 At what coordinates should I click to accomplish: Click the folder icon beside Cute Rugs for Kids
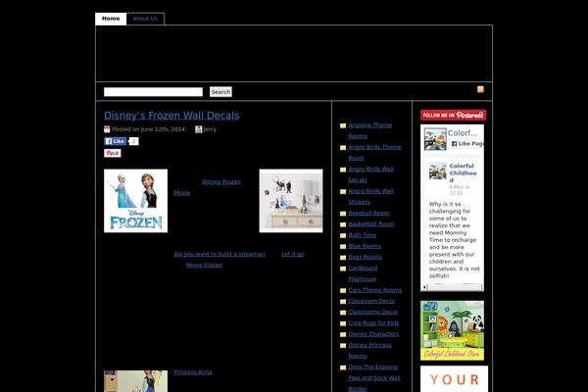tap(343, 323)
